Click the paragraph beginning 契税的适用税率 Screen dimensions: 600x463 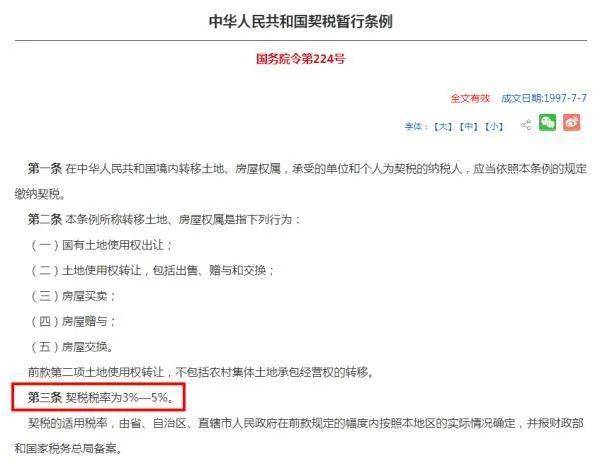(299, 435)
